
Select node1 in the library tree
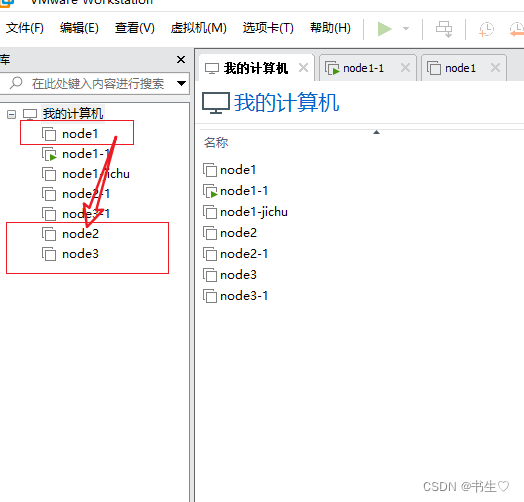[x=80, y=134]
